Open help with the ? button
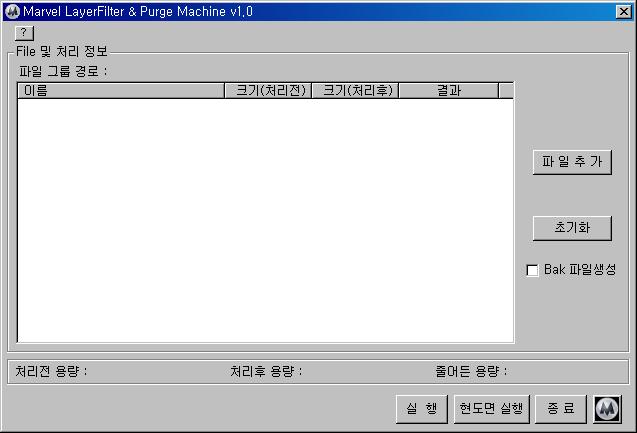Viewport: 637px width, 433px height. [24, 33]
